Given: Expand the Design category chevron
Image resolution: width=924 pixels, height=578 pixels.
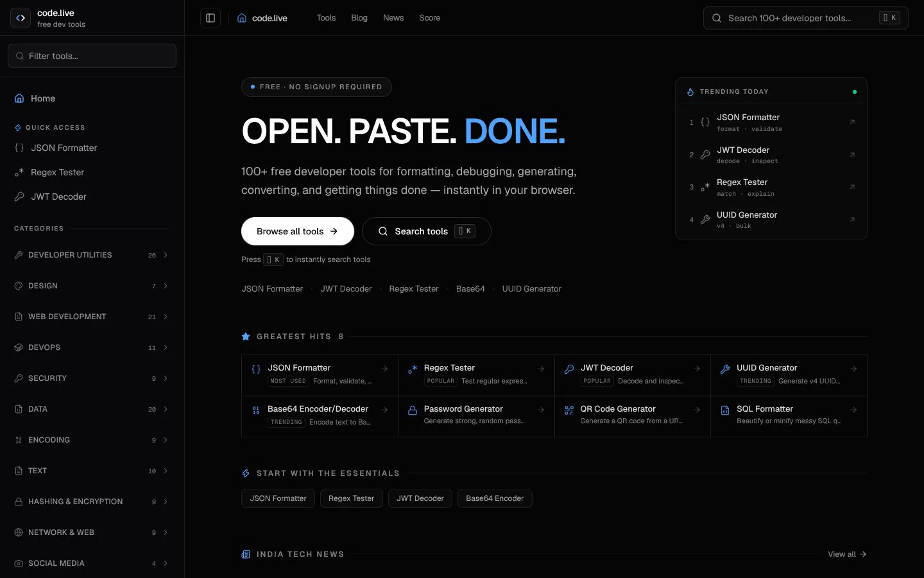Looking at the screenshot, I should pos(166,286).
